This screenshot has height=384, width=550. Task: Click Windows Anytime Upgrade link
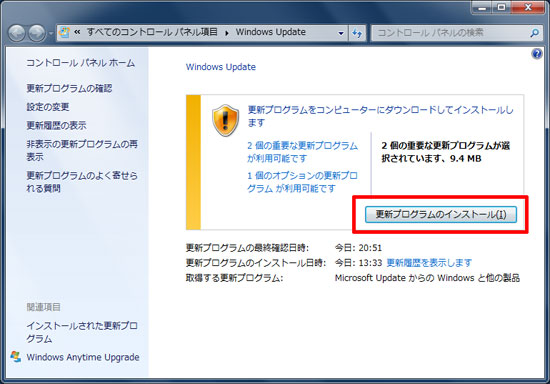[83, 357]
